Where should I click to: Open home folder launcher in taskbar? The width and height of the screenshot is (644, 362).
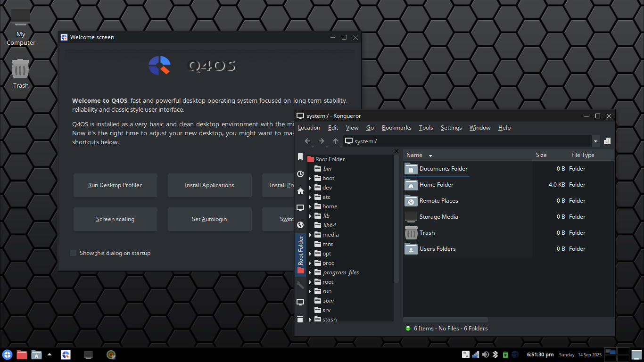36,354
